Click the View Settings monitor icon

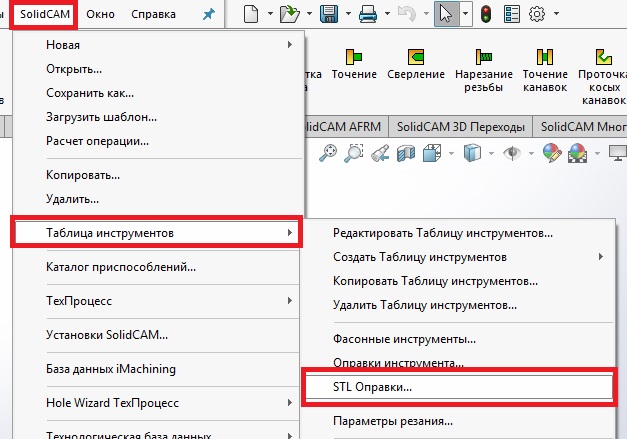tap(618, 153)
